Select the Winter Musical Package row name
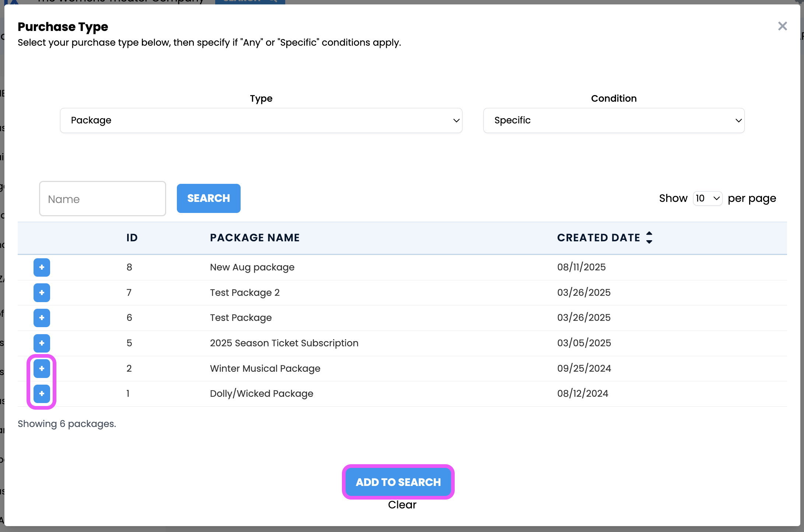Screen dimensions: 804x532 tap(265, 368)
